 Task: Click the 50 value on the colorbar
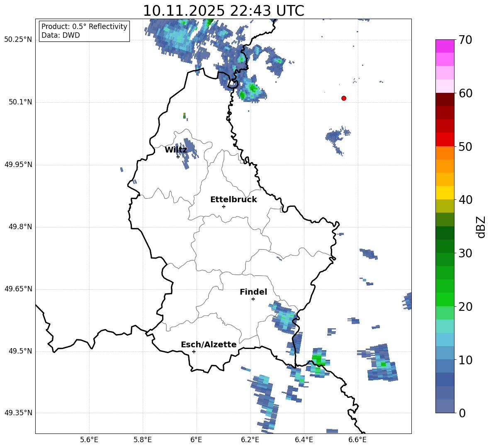click(465, 147)
